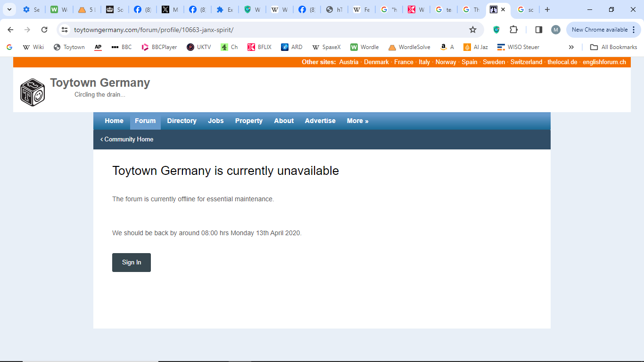The height and width of the screenshot is (362, 644).
Task: Open the Chrome side panel icon
Action: click(538, 30)
